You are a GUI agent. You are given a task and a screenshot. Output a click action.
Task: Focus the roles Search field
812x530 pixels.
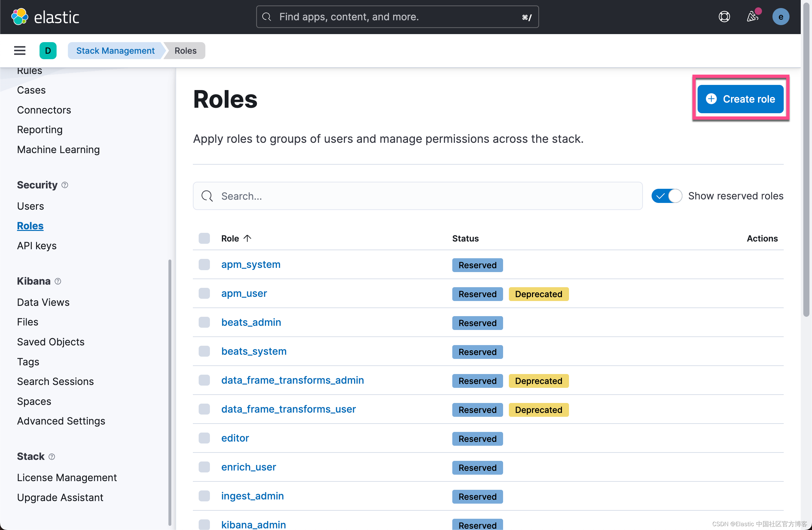tap(418, 196)
